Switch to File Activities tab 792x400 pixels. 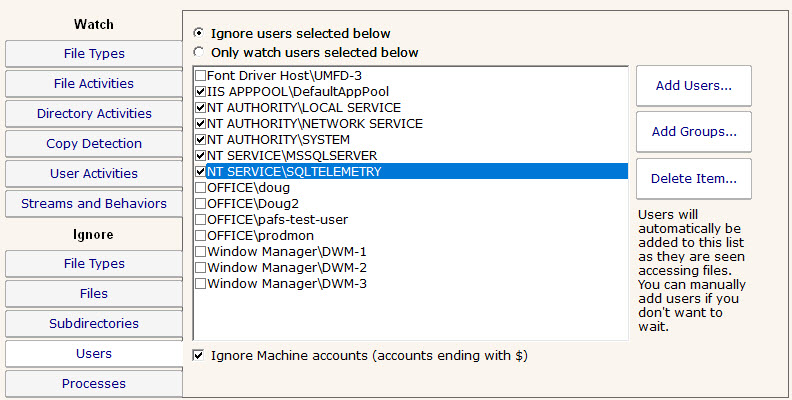click(94, 84)
